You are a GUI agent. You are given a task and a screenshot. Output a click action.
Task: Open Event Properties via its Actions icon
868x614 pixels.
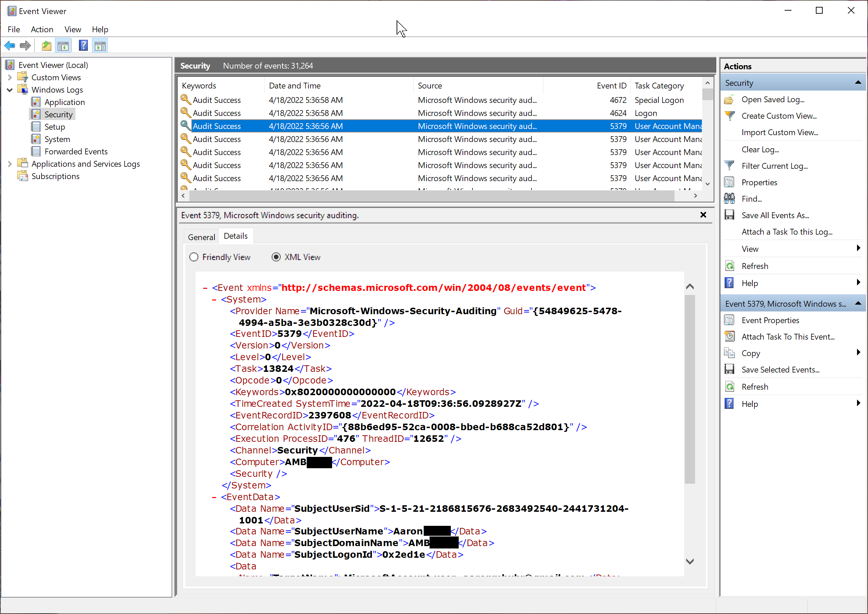730,319
